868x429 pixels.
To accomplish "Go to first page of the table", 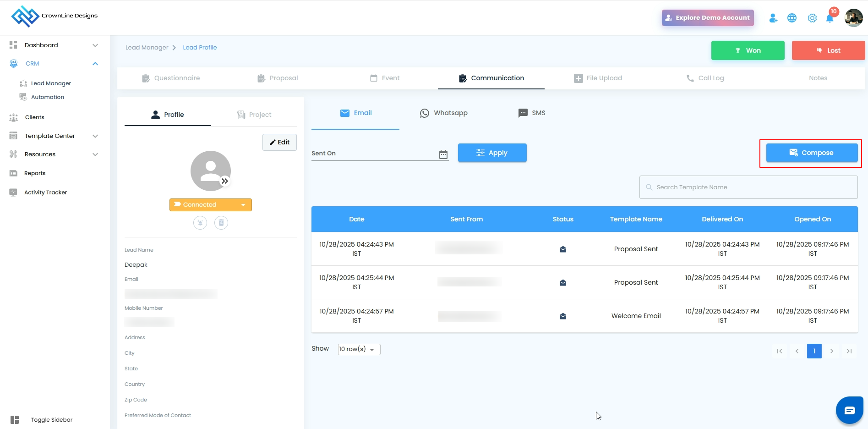I will (780, 351).
